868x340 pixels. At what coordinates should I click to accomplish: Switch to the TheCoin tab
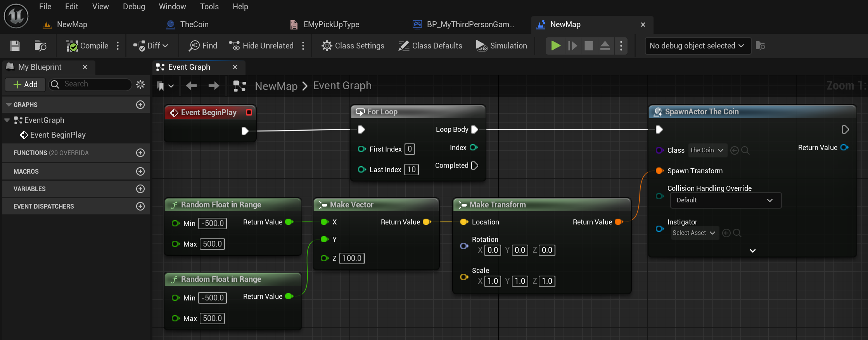[x=188, y=24]
